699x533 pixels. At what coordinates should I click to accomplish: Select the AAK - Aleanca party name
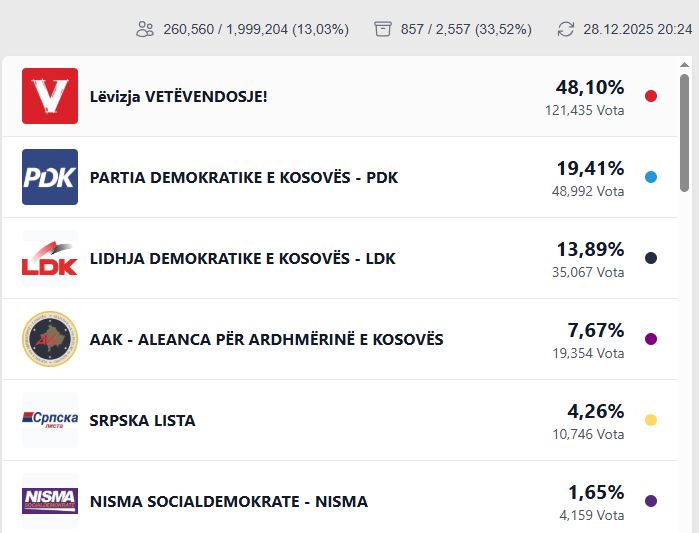[x=266, y=339]
